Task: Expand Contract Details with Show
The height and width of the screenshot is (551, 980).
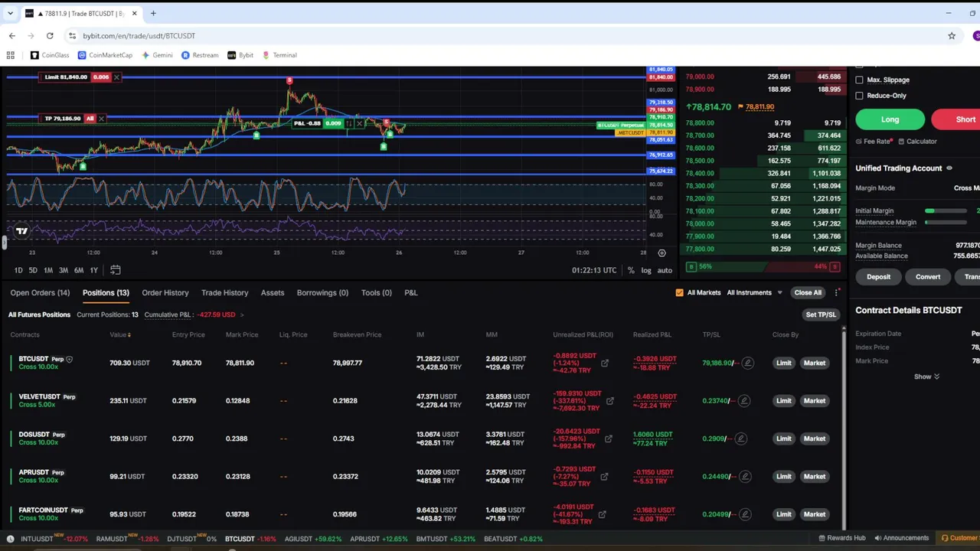Action: pyautogui.click(x=926, y=377)
